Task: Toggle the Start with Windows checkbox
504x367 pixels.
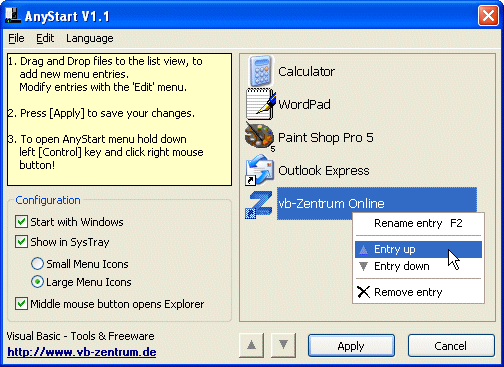Action: point(21,222)
